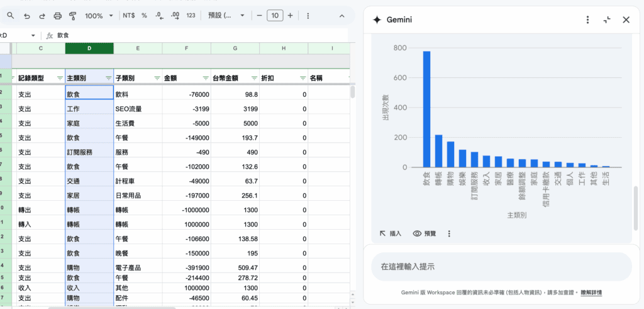This screenshot has height=309, width=644.
Task: Click 插入 to insert the chart
Action: coord(390,233)
